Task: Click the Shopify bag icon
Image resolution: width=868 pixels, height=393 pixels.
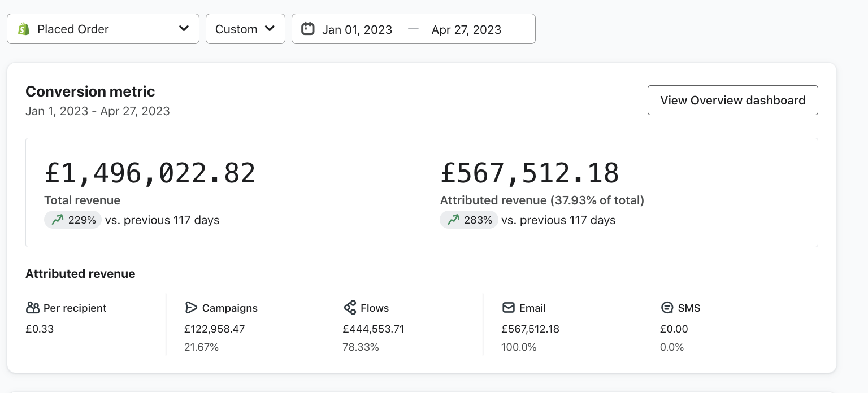Action: (24, 29)
